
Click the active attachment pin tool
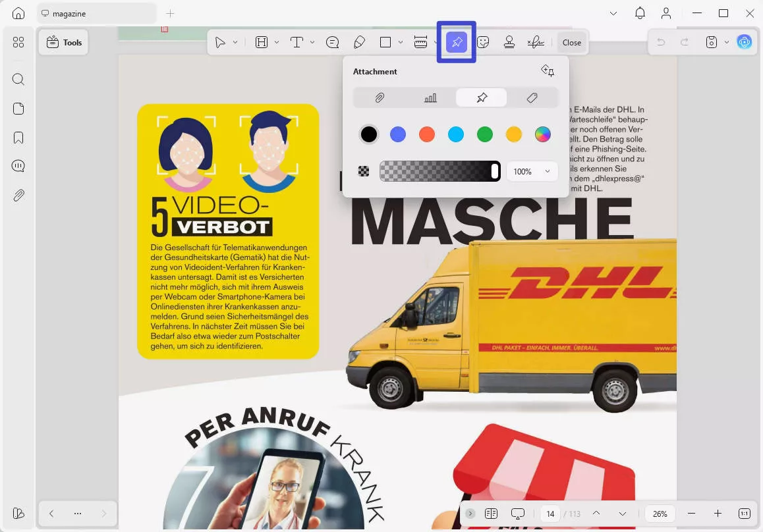(457, 42)
